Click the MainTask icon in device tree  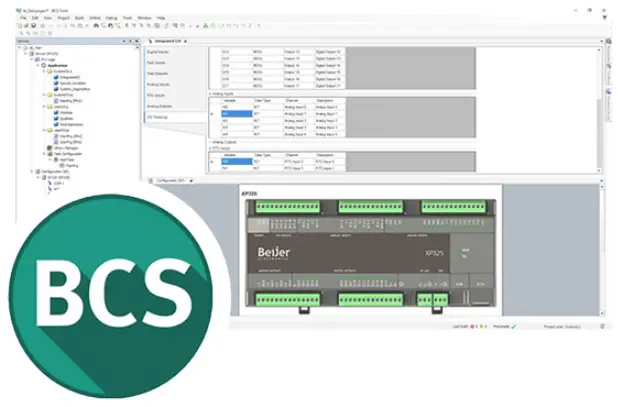[52, 160]
